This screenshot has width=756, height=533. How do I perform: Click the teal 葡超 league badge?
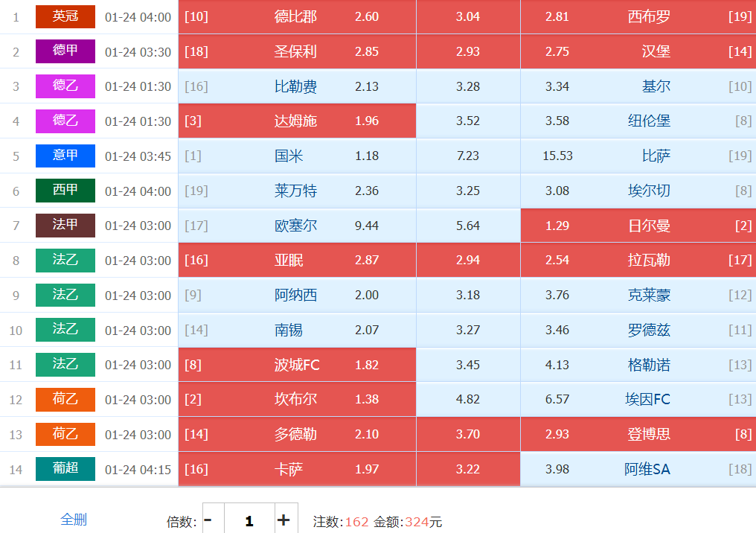pyautogui.click(x=65, y=468)
